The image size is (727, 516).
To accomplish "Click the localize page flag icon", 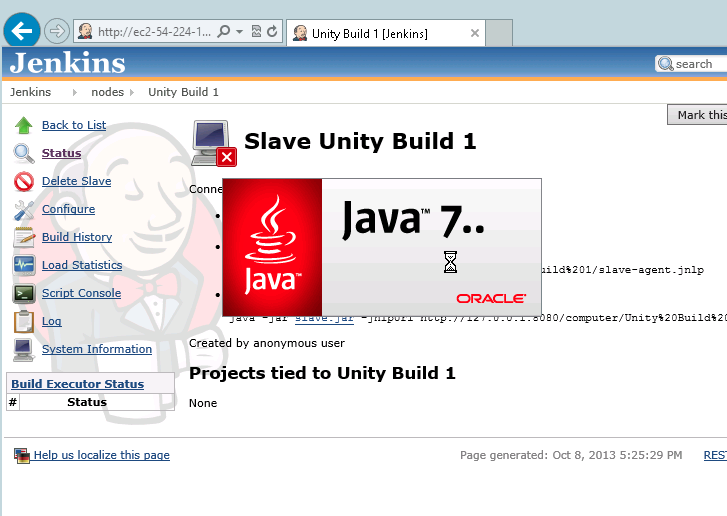I will 22,456.
